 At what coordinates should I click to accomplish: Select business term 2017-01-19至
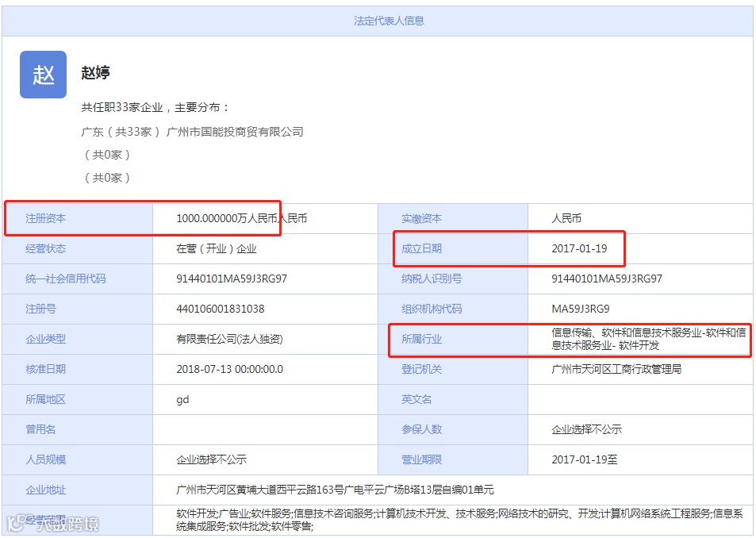(585, 459)
